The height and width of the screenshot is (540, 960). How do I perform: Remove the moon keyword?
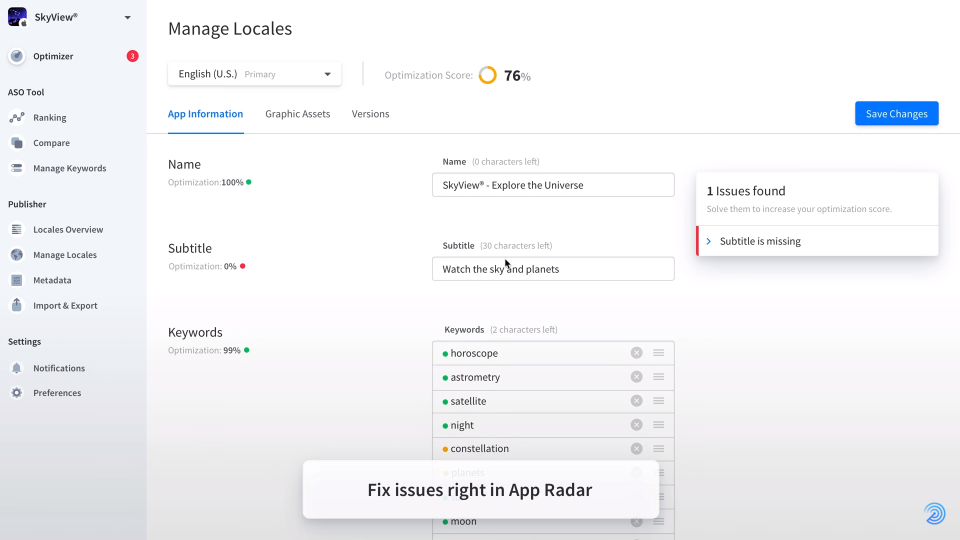637,522
